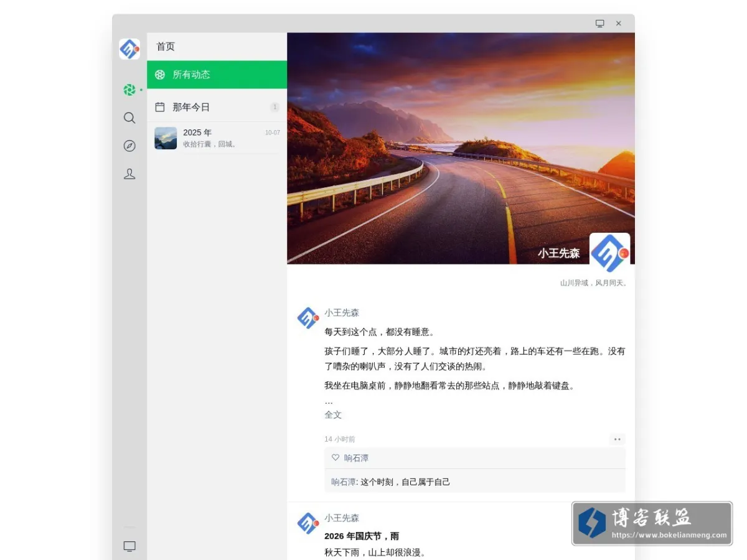Select the 所有动态 menu item
This screenshot has width=747, height=560.
[x=217, y=75]
